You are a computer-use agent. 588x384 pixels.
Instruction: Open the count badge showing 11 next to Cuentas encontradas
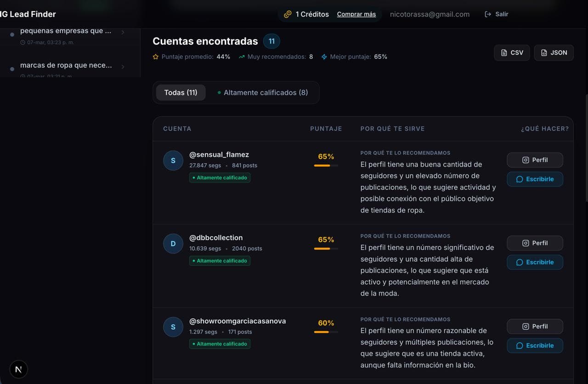pos(271,41)
